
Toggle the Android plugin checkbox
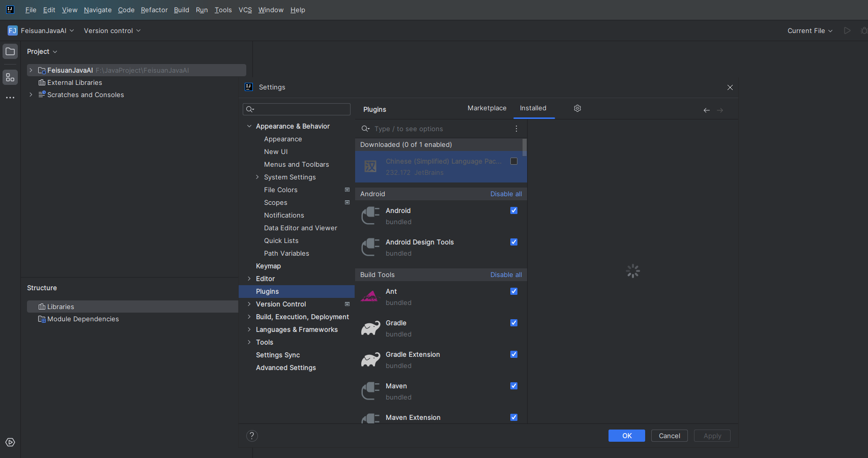(x=514, y=210)
